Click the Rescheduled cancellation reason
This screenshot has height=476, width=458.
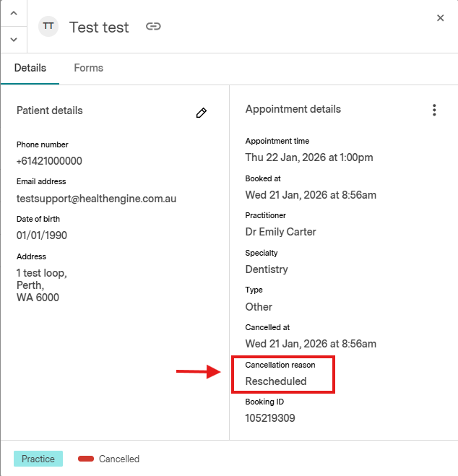click(x=276, y=381)
